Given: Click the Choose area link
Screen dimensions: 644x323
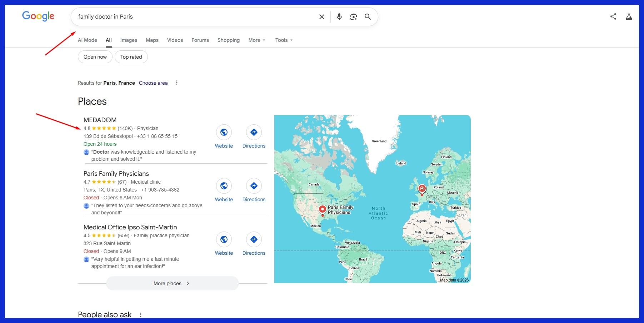Looking at the screenshot, I should click(x=153, y=83).
